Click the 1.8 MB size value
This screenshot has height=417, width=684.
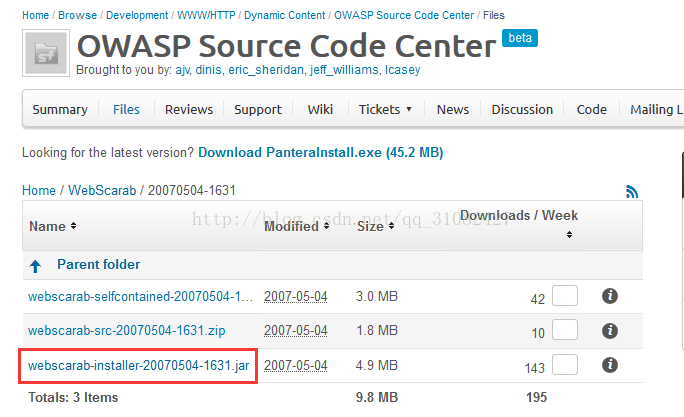[377, 331]
